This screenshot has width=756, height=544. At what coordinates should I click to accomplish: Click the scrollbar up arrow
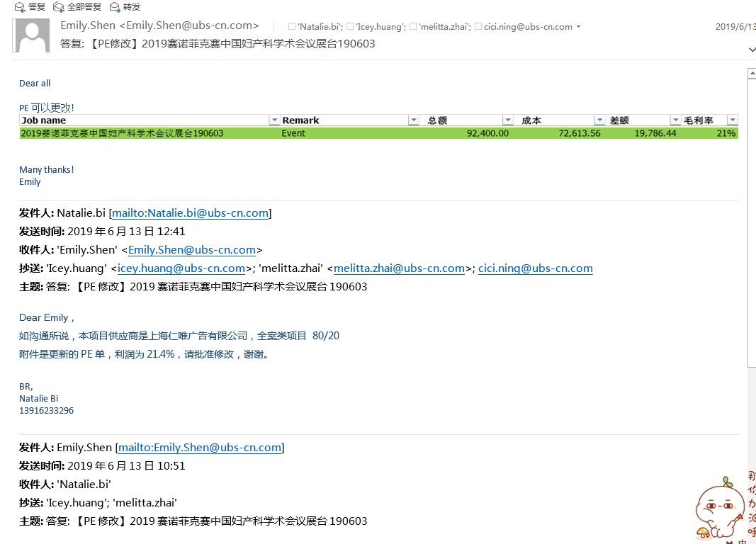[x=752, y=73]
